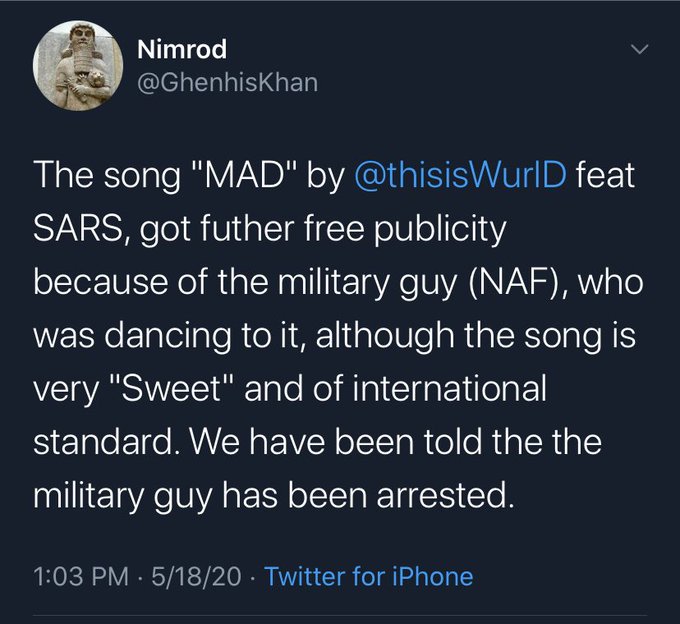Click the @GhenhisKhan handle

pos(225,82)
